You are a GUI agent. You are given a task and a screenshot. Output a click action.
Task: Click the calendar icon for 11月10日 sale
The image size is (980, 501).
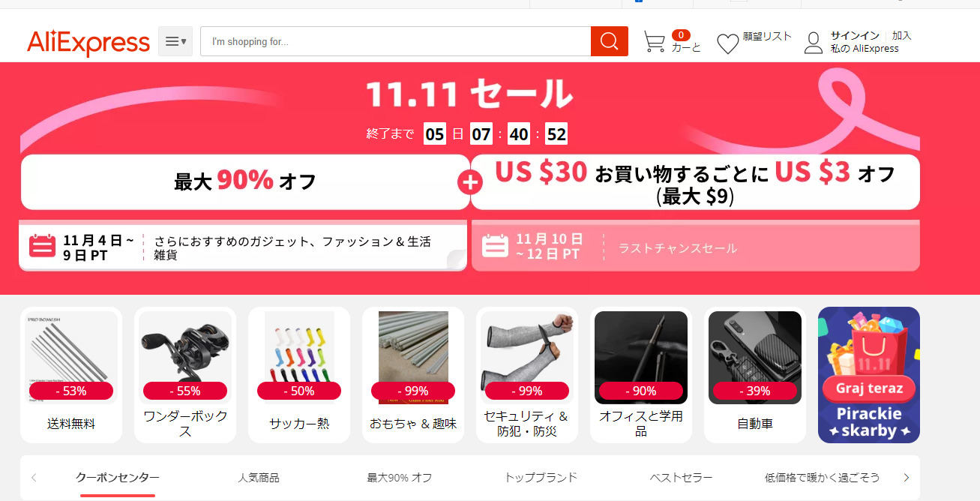pos(495,246)
